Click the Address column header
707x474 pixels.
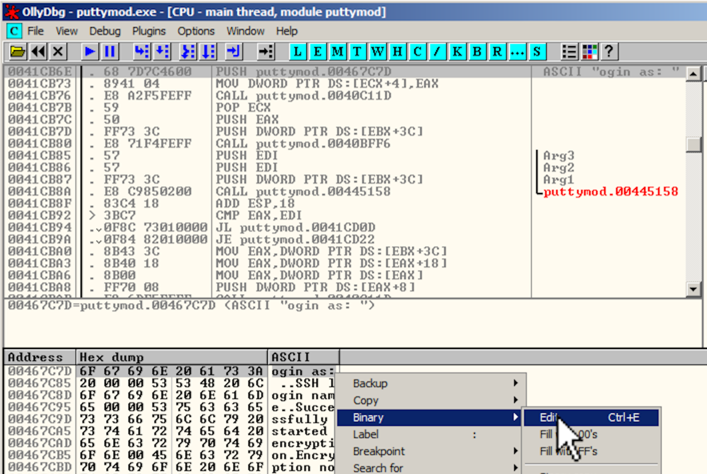[x=40, y=357]
